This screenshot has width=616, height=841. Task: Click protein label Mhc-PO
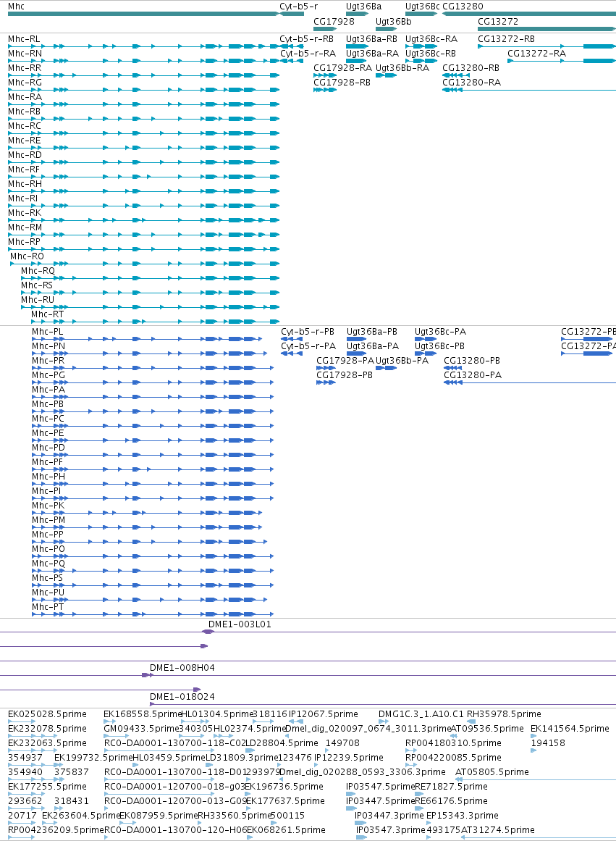coord(48,549)
